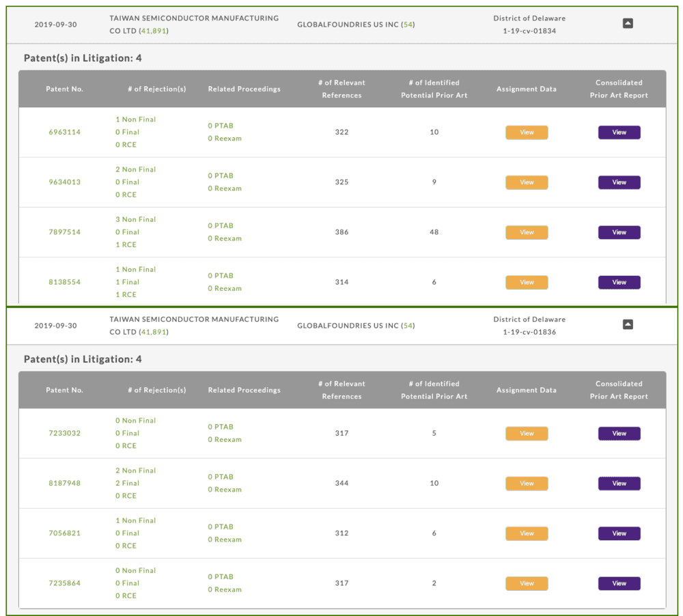The width and height of the screenshot is (683, 616).
Task: Click 0 Final for patent 9634013
Action: [x=127, y=182]
